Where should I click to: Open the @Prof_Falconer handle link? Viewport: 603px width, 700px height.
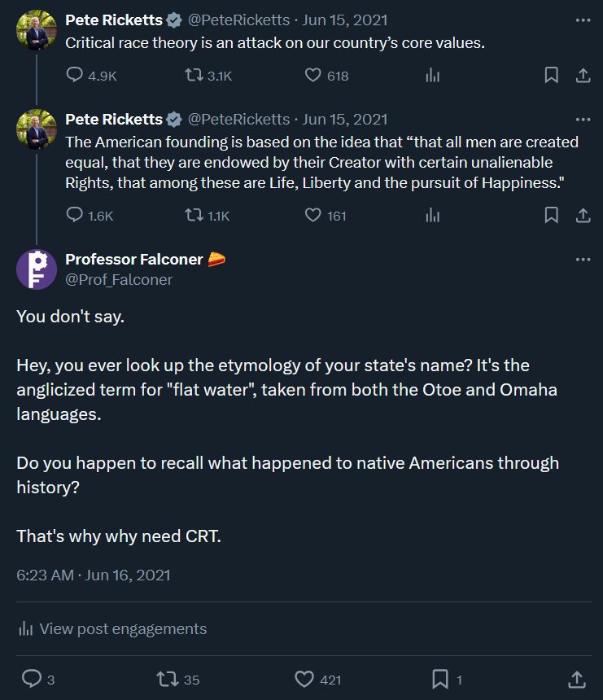tap(119, 279)
